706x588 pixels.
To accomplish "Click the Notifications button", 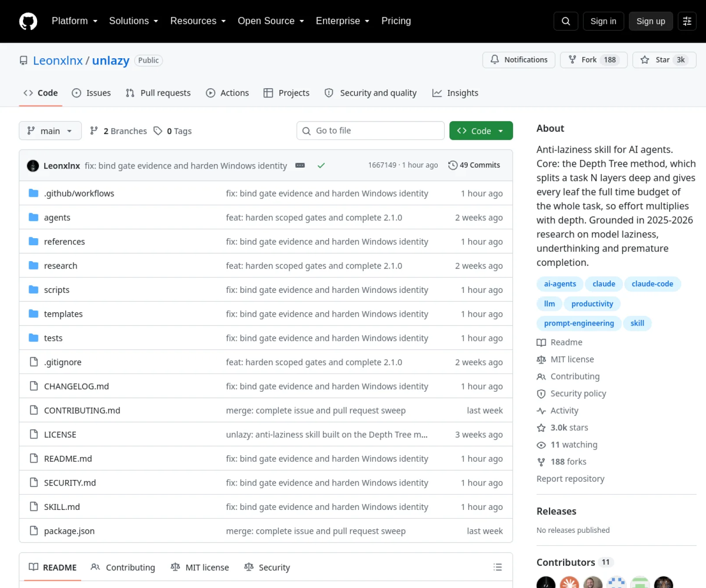I will pos(519,60).
